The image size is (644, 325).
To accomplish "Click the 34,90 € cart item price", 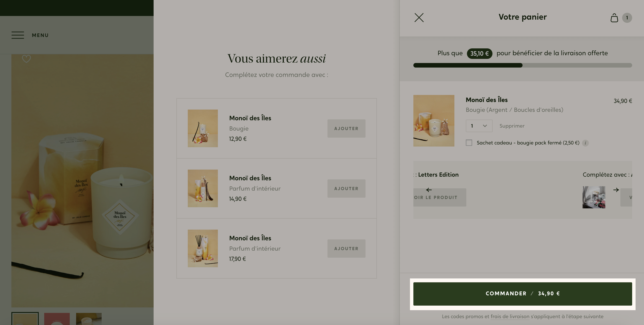I will coord(623,101).
